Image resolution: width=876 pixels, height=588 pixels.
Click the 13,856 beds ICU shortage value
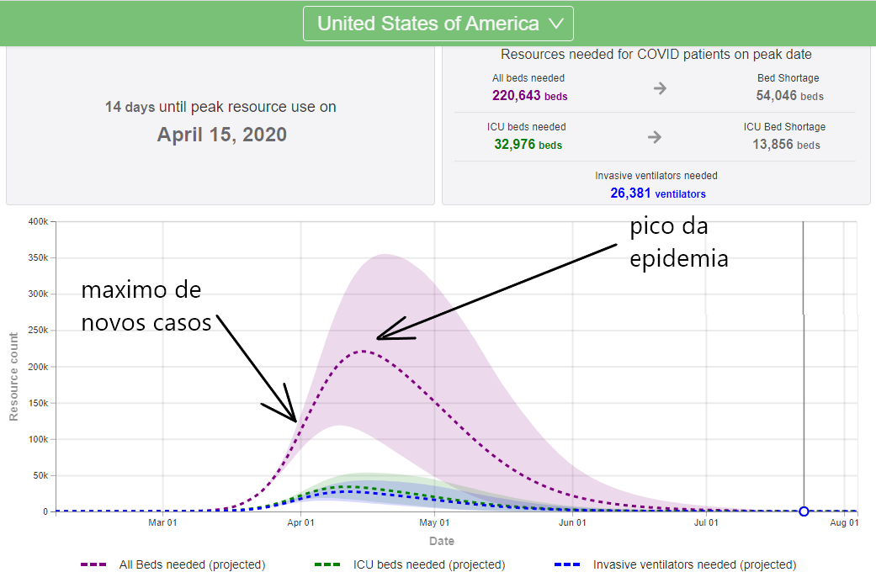pos(786,145)
